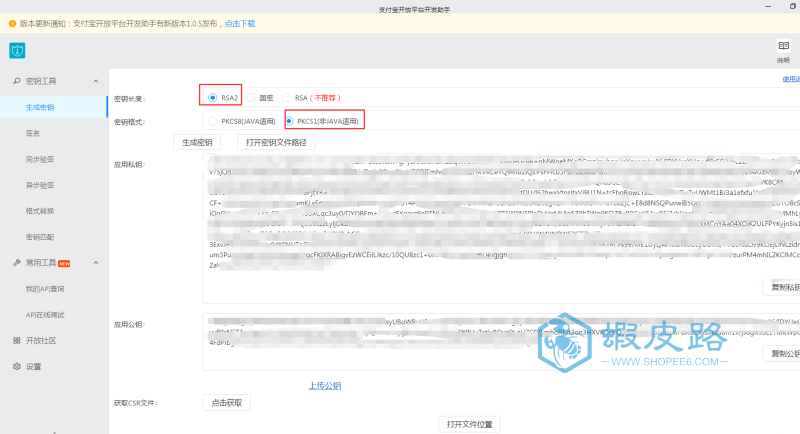The image size is (800, 434).
Task: Click the Alipay shield logo icon
Action: point(17,50)
